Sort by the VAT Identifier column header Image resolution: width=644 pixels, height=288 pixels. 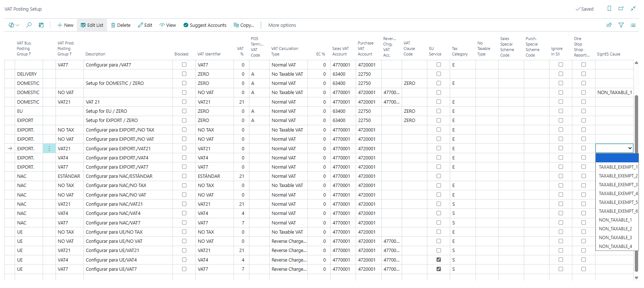coord(209,54)
